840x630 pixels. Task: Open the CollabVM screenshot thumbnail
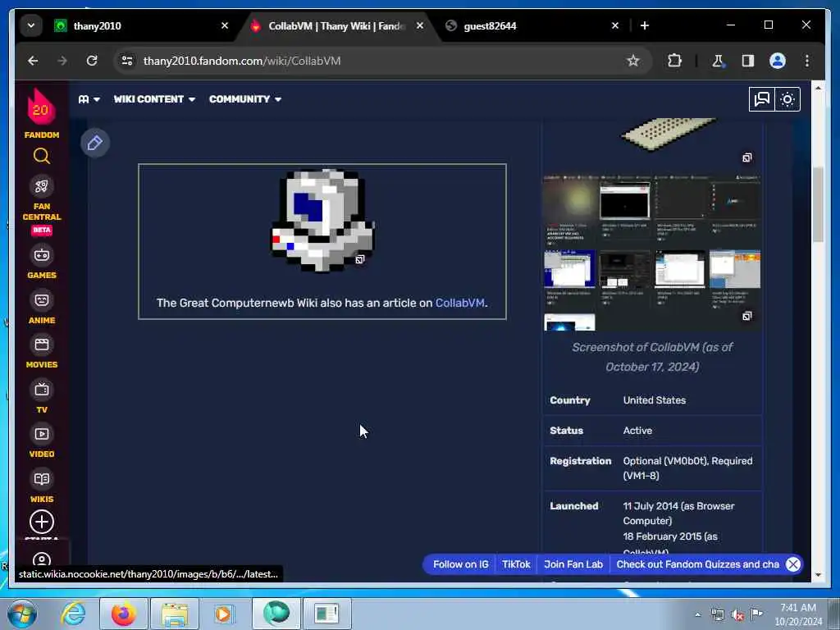651,252
